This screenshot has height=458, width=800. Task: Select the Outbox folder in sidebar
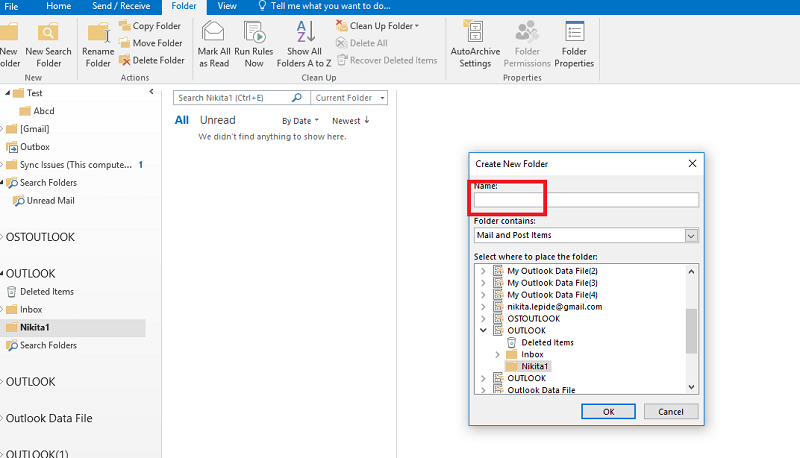coord(35,147)
